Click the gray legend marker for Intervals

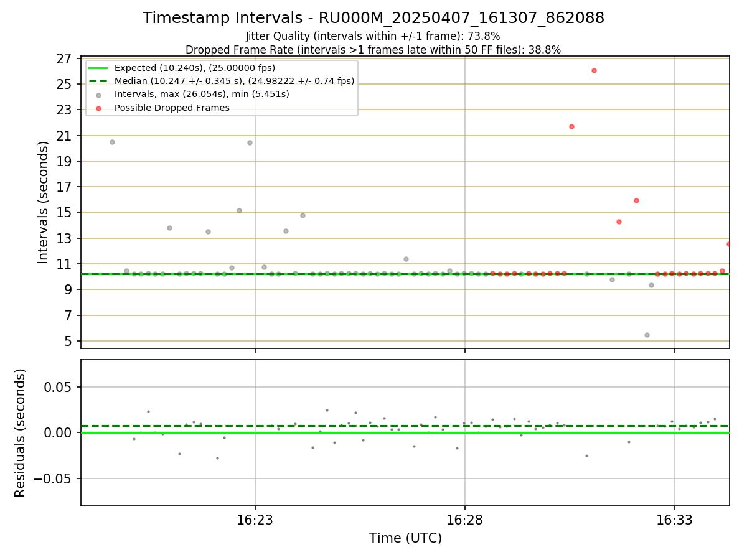pos(98,95)
